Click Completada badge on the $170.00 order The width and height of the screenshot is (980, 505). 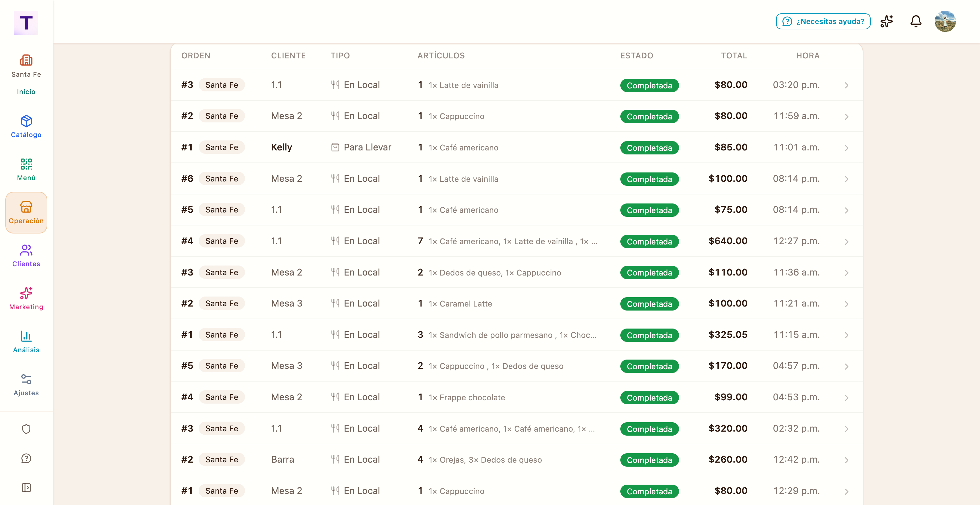pos(649,366)
